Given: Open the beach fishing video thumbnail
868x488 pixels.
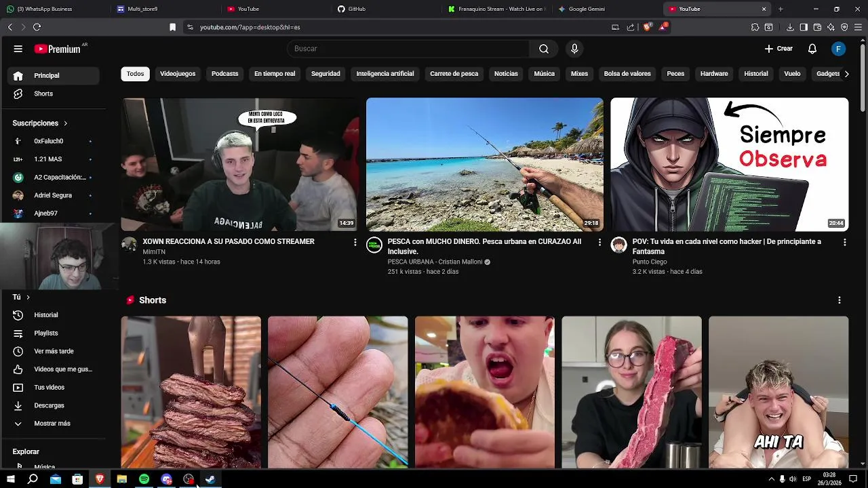Looking at the screenshot, I should point(485,165).
